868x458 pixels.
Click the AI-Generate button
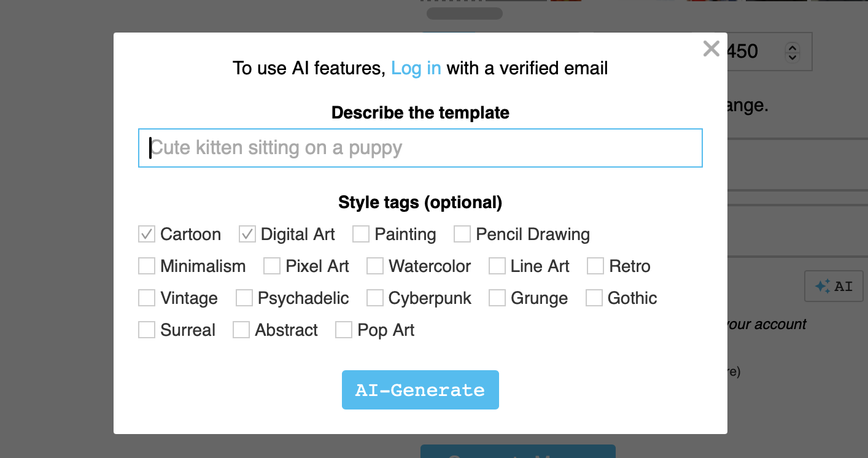[x=420, y=390]
